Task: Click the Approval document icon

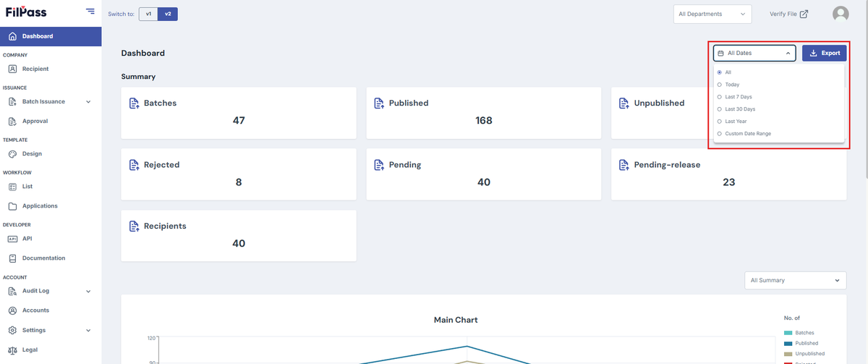Action: [12, 121]
